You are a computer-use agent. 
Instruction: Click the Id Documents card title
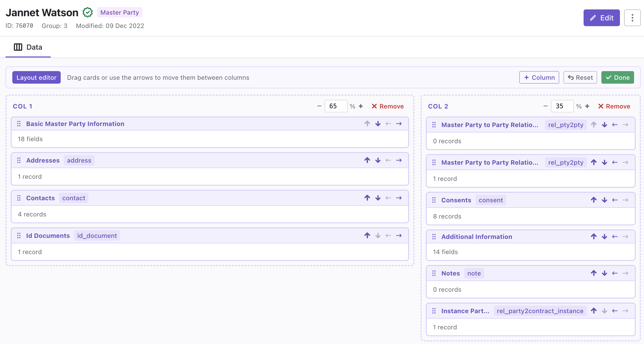[48, 236]
